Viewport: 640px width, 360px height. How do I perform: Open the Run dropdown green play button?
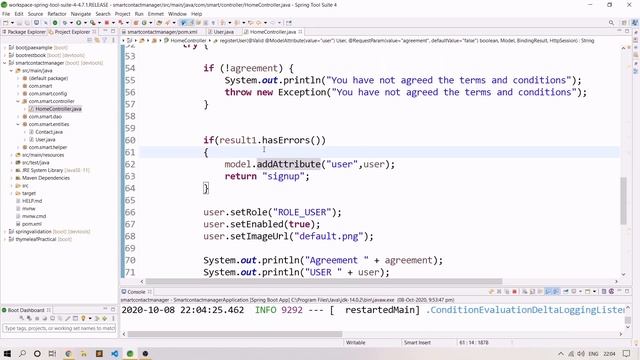(x=78, y=23)
